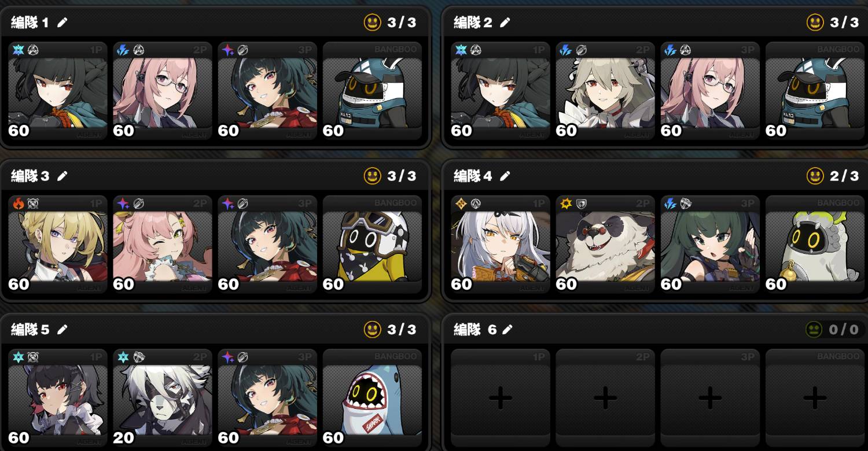This screenshot has height=451, width=868.
Task: Select the blonde agent in 編隊 3 slot 1P
Action: coord(58,244)
